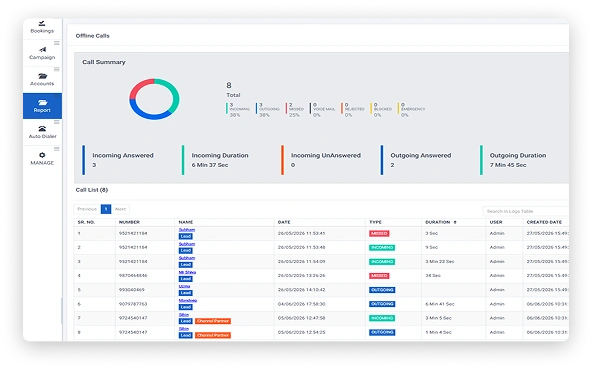Click the Blocked 0% legend entry
Screen dimensions: 592x369
381,110
